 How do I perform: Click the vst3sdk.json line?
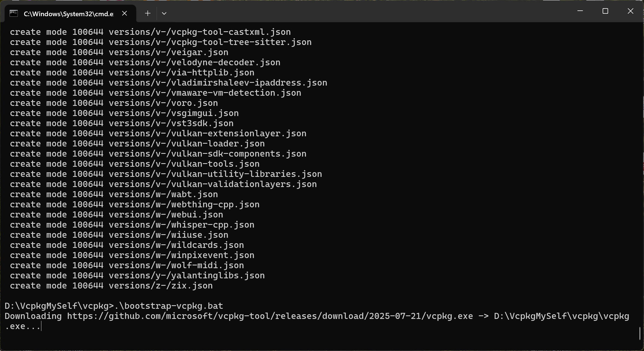[122, 123]
